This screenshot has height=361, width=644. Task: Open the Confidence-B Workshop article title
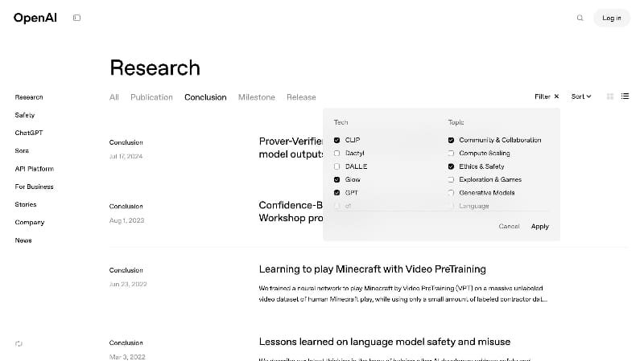[291, 211]
